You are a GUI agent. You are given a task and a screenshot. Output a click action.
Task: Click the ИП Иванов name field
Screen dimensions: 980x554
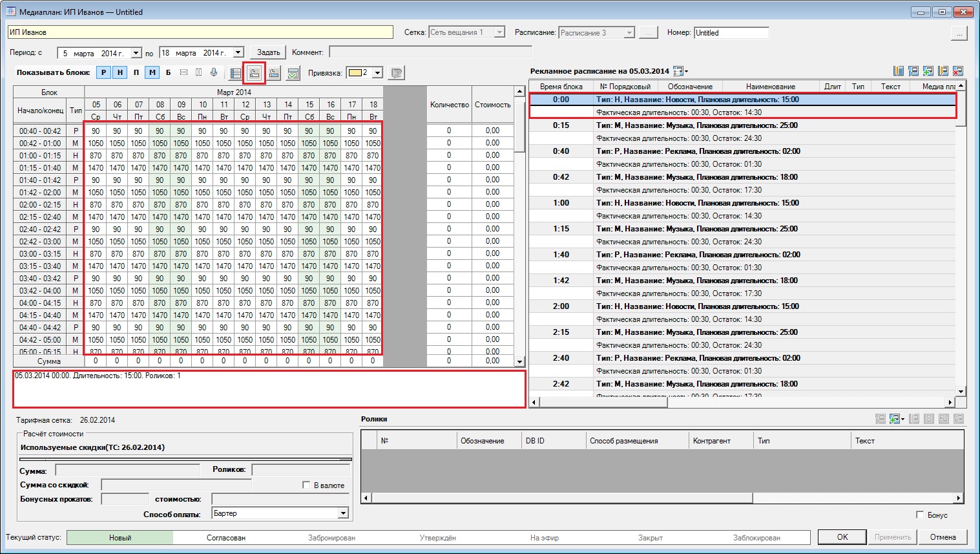tap(201, 32)
